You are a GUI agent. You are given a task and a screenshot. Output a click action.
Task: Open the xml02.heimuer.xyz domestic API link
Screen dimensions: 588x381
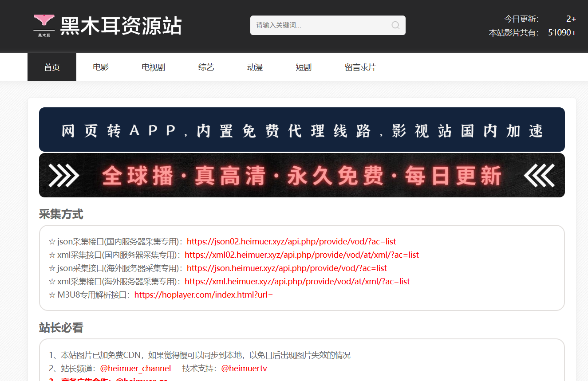pos(302,255)
